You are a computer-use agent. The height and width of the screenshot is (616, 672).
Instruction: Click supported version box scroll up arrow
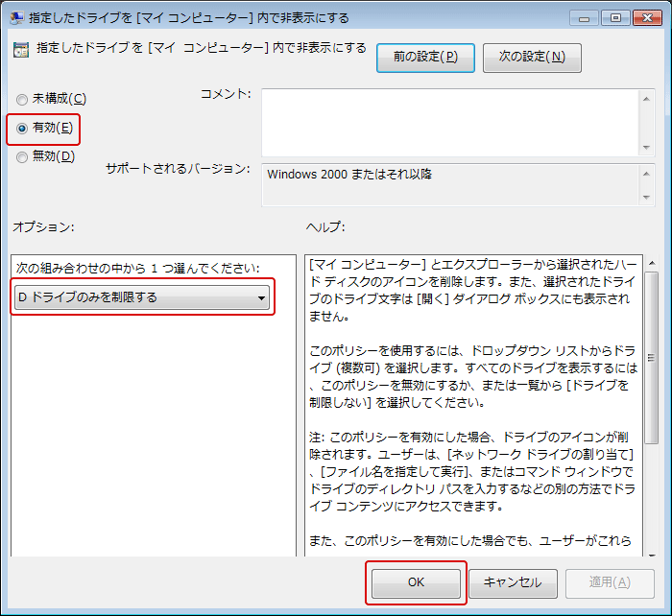[647, 174]
